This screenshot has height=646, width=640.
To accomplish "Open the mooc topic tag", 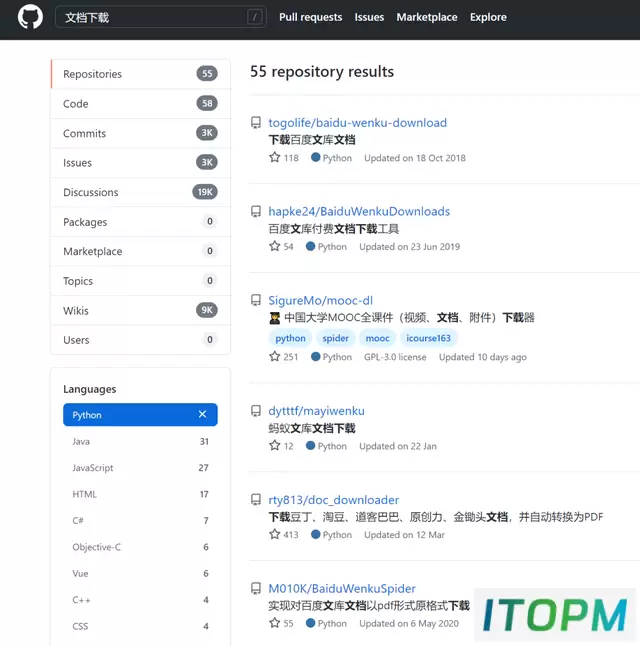I will [377, 338].
